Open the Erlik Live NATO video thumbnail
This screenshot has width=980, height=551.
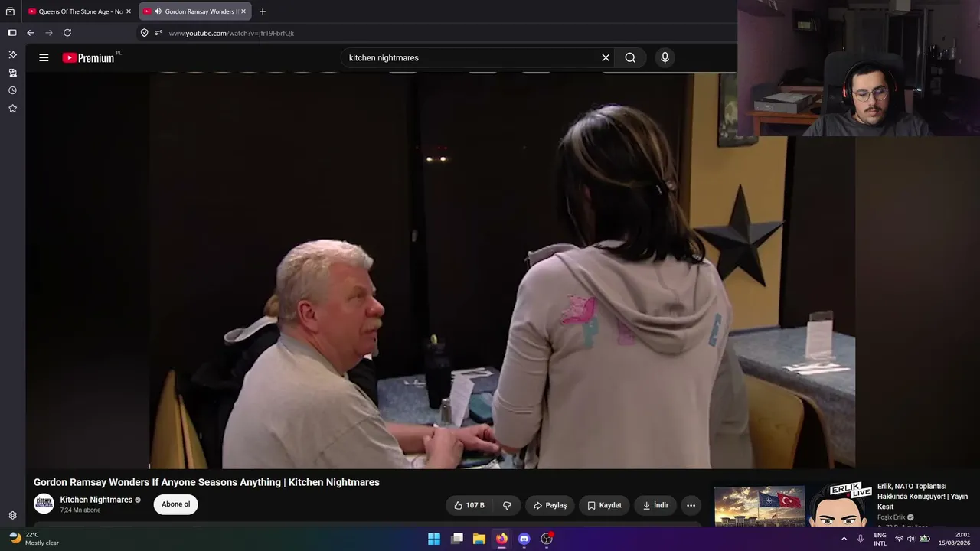point(793,504)
